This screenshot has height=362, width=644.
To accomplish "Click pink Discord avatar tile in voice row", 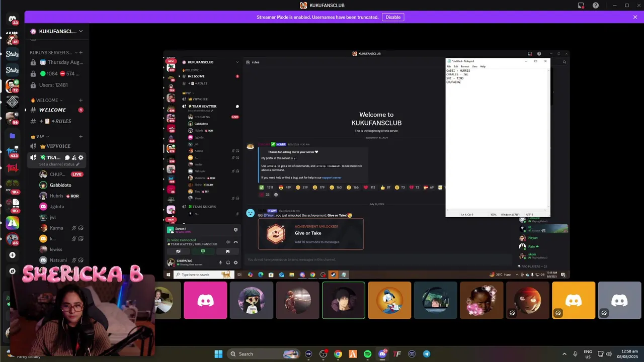I will [x=205, y=300].
